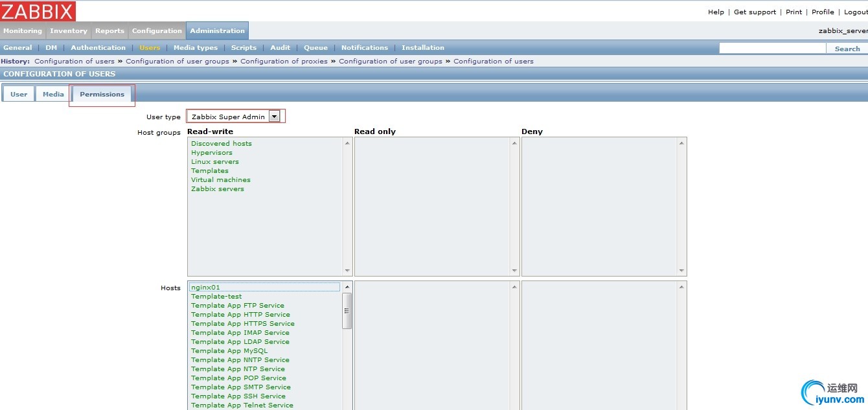The image size is (868, 410).
Task: Click the Print link
Action: click(794, 12)
